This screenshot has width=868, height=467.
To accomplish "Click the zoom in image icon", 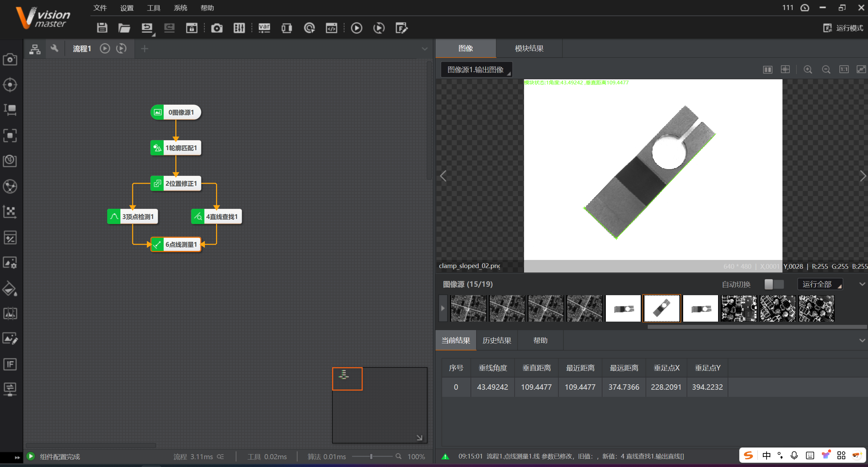I will click(808, 69).
